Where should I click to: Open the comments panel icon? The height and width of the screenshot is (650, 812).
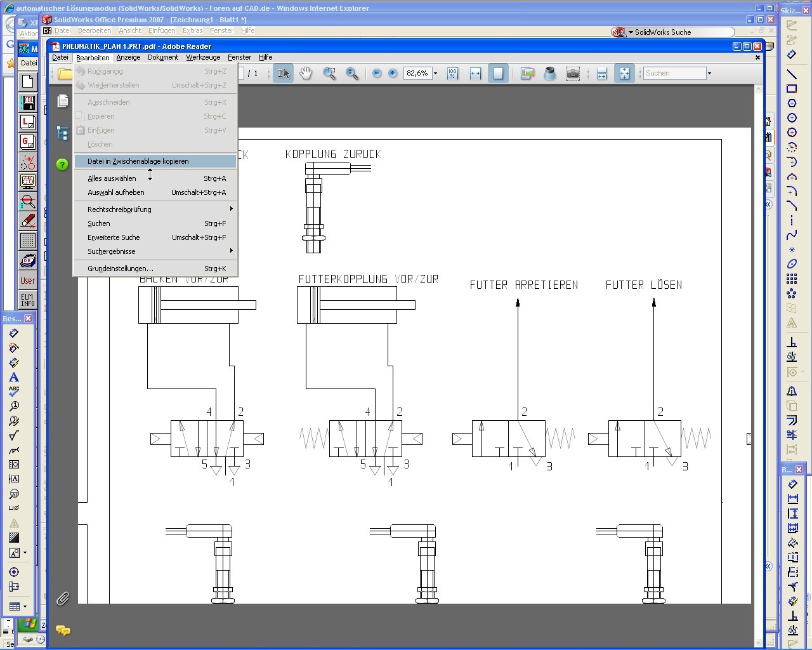(62, 630)
